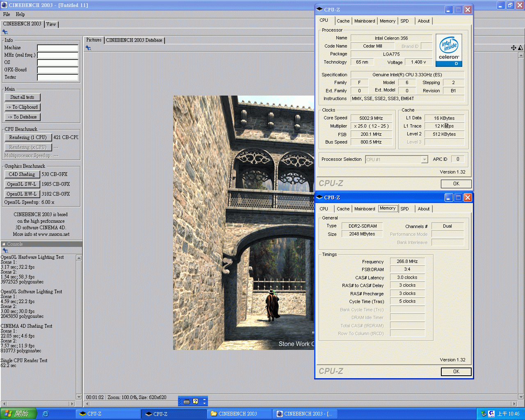
Task: Click the pin icon under the Console header
Action: (x=5, y=250)
